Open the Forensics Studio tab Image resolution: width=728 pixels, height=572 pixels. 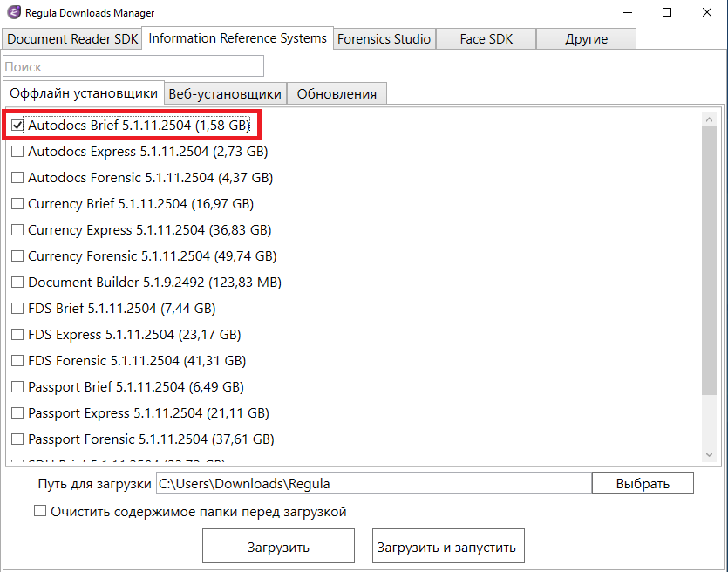click(384, 39)
